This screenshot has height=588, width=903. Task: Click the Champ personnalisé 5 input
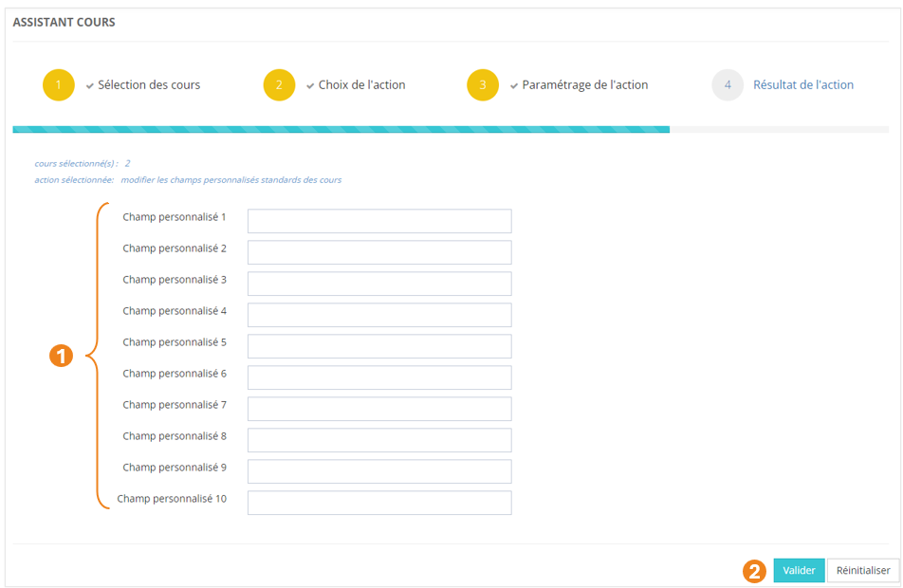click(379, 346)
